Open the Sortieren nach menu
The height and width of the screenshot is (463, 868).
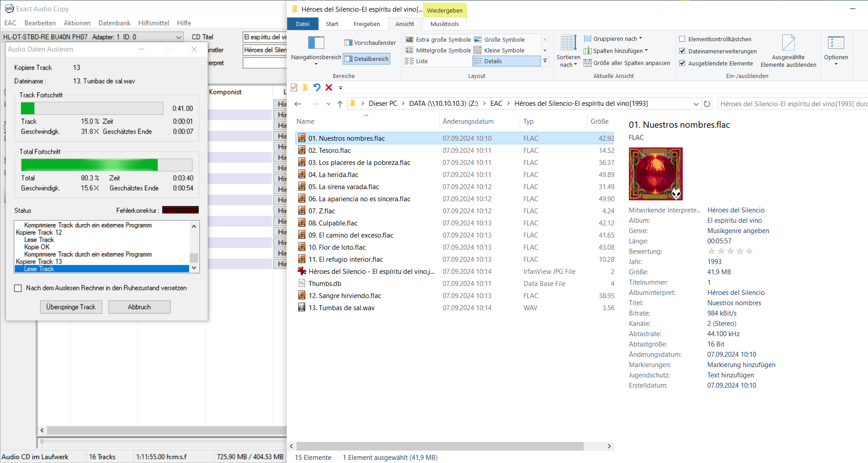[568, 51]
